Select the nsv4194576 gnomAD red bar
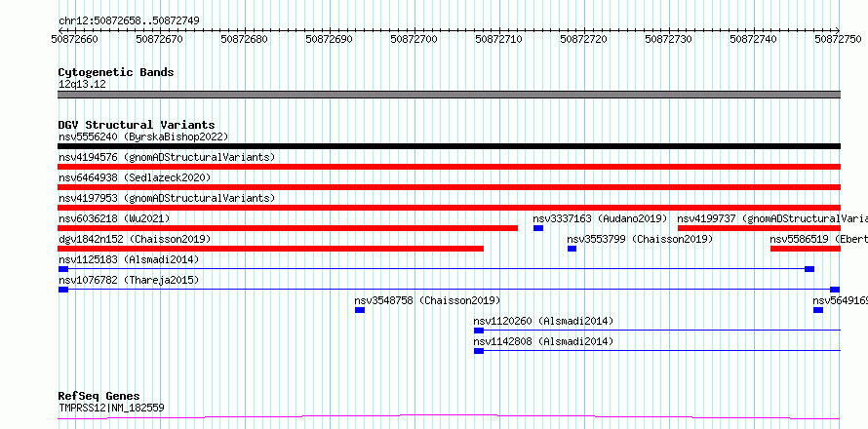The width and height of the screenshot is (868, 429). (449, 167)
